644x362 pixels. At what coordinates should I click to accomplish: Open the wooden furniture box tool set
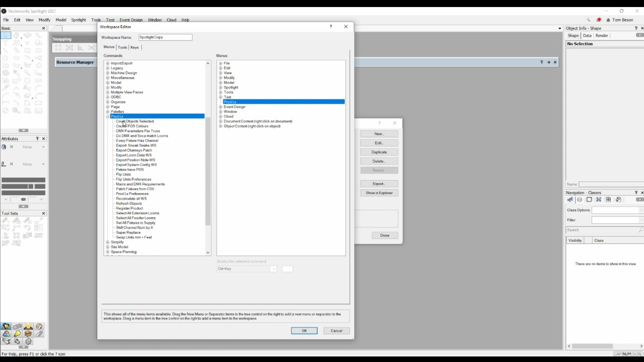tap(28, 334)
